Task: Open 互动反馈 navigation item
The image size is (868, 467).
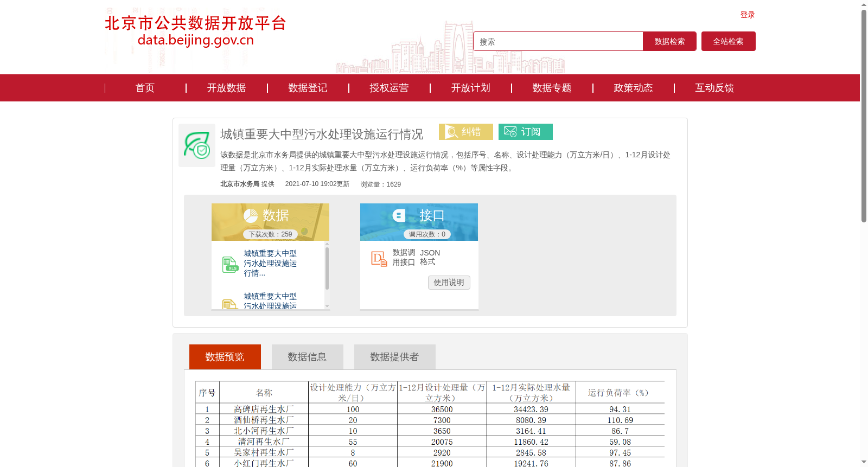Action: pos(714,88)
